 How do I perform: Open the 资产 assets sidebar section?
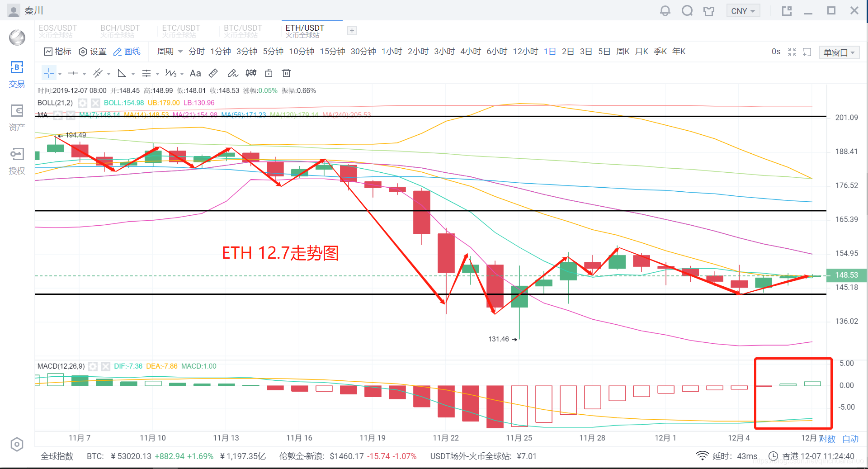click(x=17, y=118)
